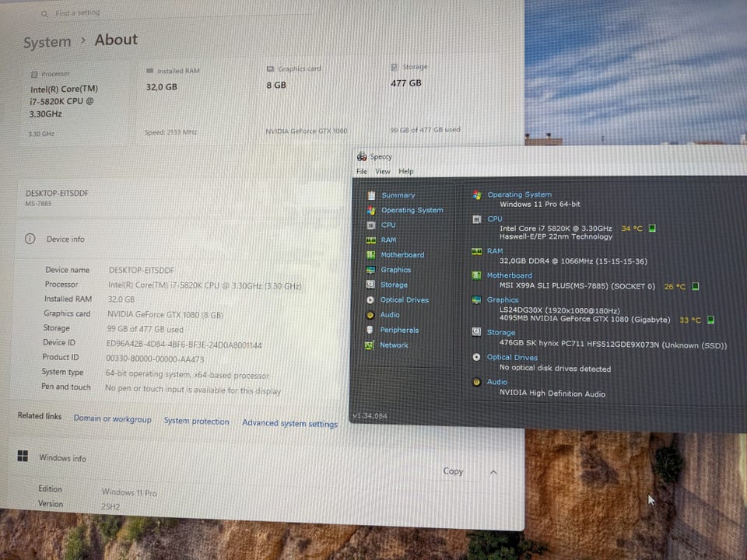Click the Audio heading in Speccy summary
Image resolution: width=747 pixels, height=560 pixels.
(x=497, y=382)
